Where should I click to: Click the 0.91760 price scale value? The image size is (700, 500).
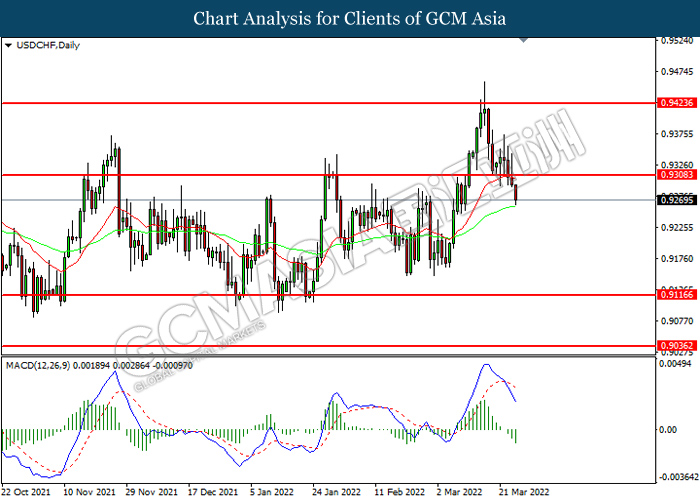(x=677, y=259)
